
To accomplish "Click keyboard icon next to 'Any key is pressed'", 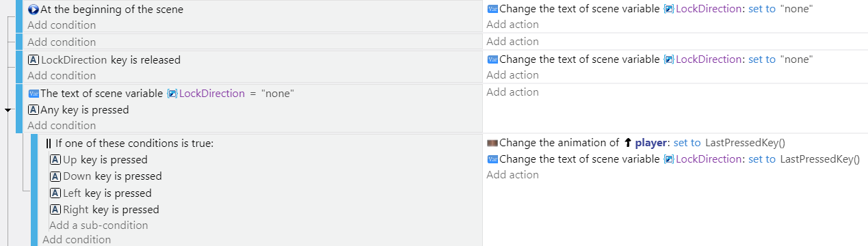I will [x=34, y=109].
